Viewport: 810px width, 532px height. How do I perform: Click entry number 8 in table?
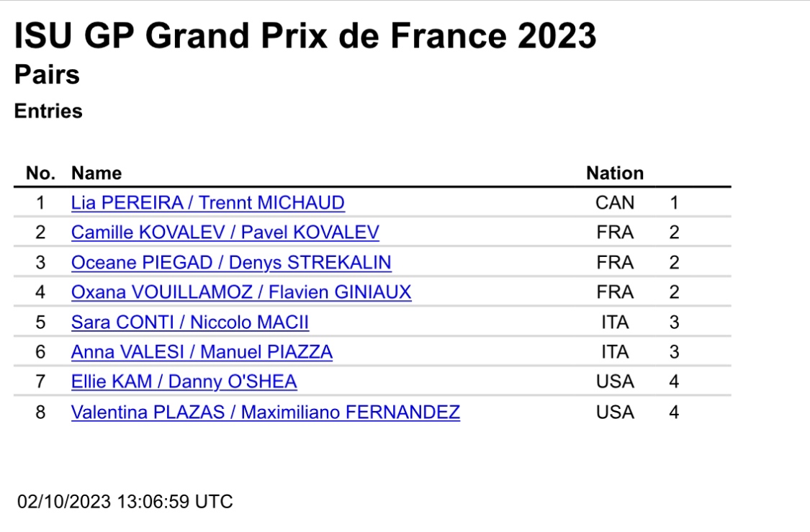point(40,412)
